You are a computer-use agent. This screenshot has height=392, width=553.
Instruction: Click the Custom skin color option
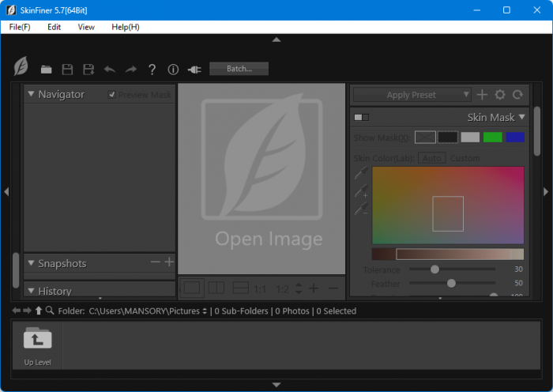pyautogui.click(x=465, y=158)
